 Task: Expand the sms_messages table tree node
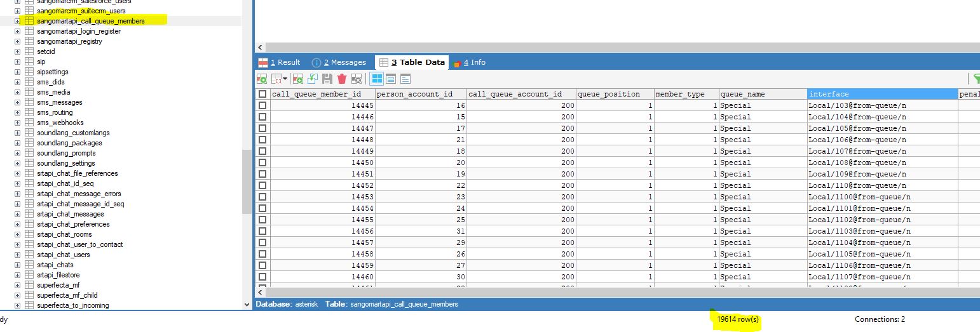[x=18, y=102]
